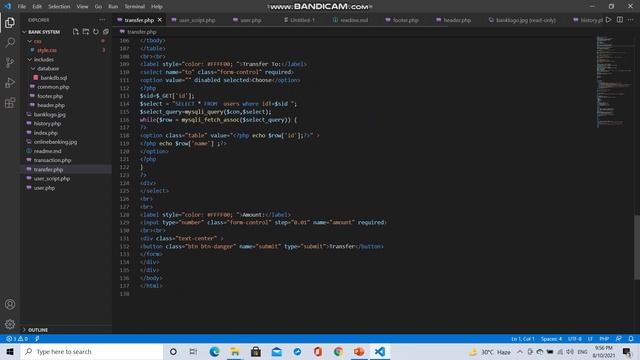Open Mail app from taskbar
Image resolution: width=640 pixels, height=360 pixels.
[x=277, y=351]
